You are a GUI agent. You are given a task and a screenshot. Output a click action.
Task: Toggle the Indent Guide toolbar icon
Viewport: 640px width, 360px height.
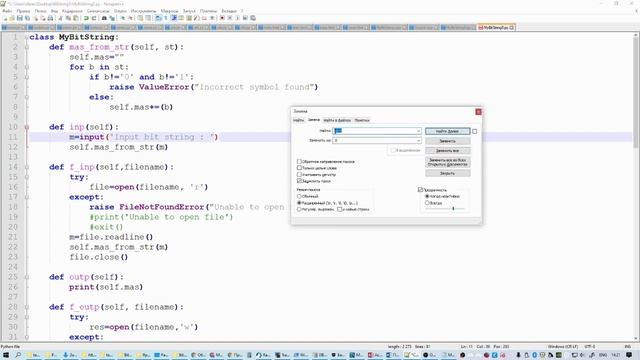coord(174,18)
